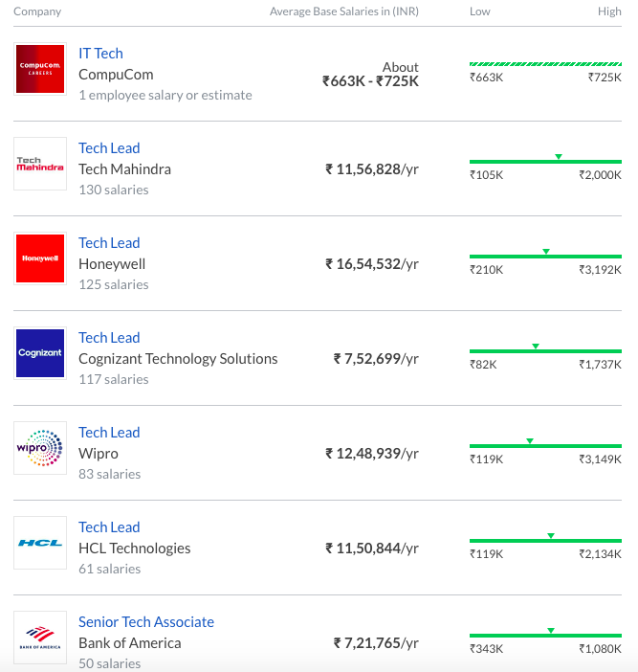
Task: Open IT Tech salary at CompuCom
Action: pos(100,54)
